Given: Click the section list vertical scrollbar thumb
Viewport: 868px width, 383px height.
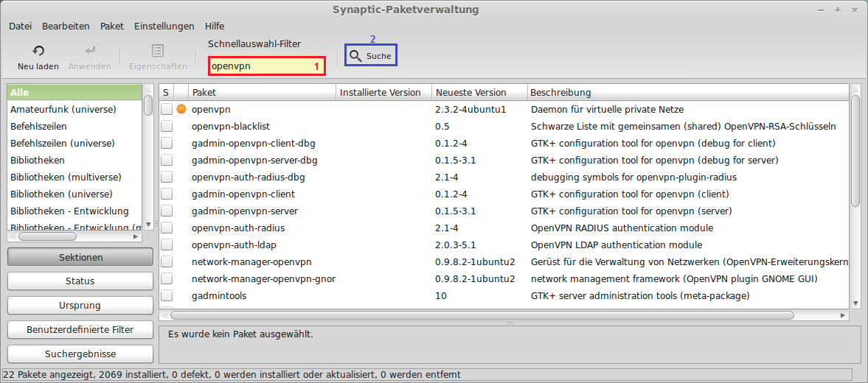Looking at the screenshot, I should click(x=147, y=105).
